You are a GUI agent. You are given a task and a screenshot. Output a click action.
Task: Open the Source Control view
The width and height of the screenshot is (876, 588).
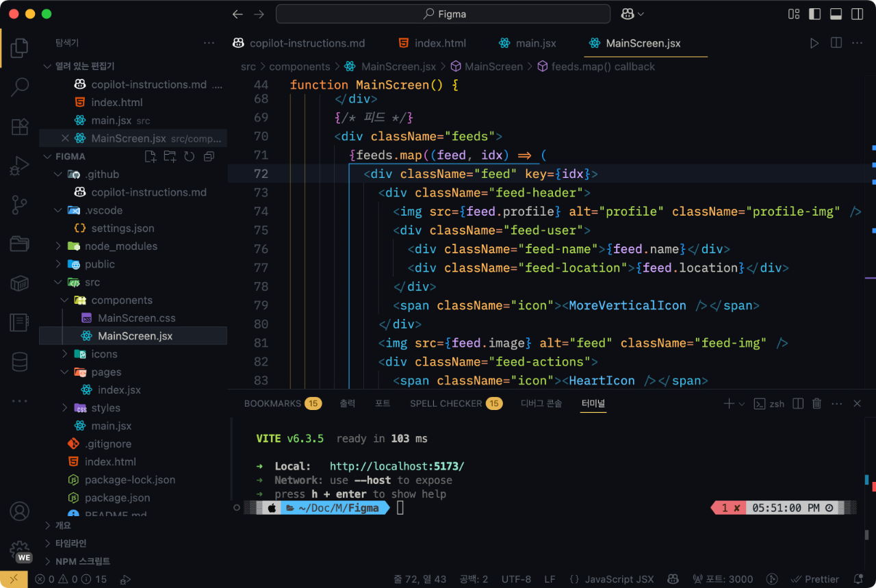[x=19, y=205]
